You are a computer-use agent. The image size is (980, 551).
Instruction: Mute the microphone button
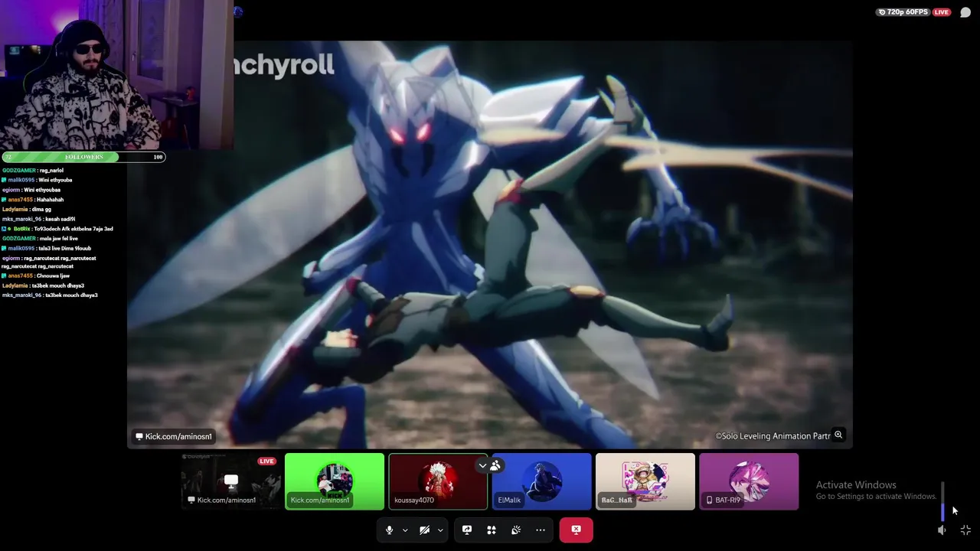389,530
